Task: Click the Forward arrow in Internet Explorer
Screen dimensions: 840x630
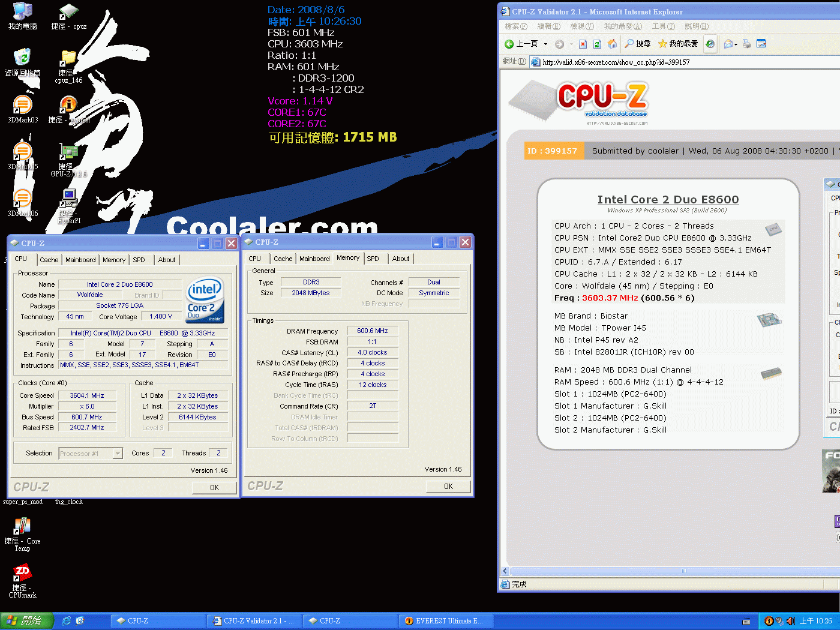Action: [x=559, y=44]
